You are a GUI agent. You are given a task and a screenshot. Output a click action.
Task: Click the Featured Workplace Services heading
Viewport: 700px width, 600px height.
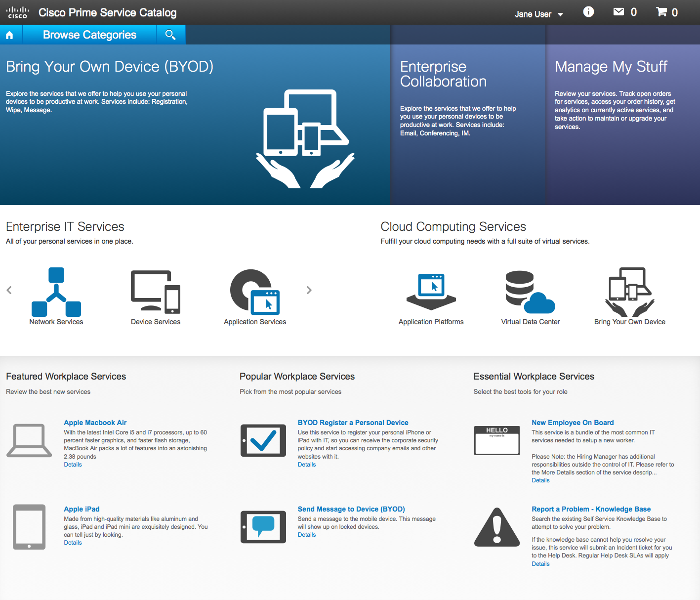(x=66, y=376)
